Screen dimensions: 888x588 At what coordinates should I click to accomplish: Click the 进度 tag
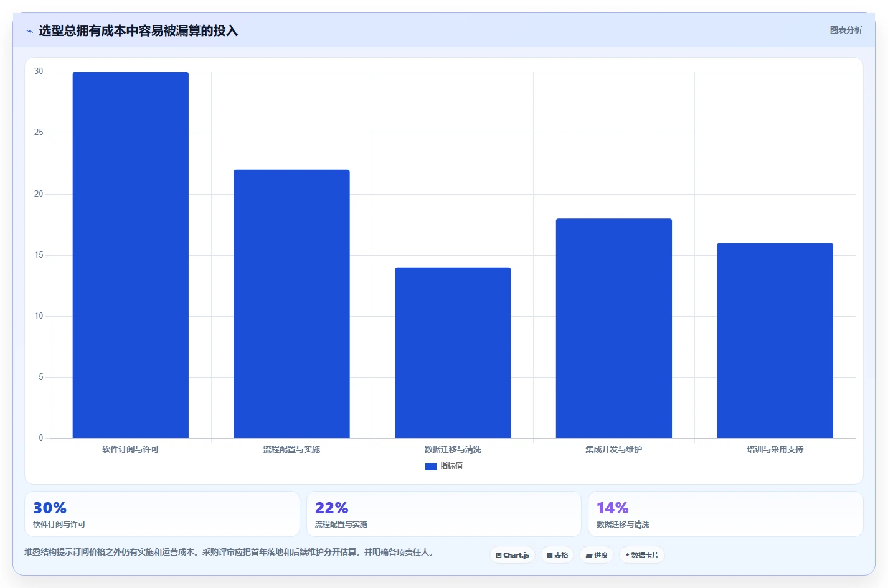tap(597, 555)
